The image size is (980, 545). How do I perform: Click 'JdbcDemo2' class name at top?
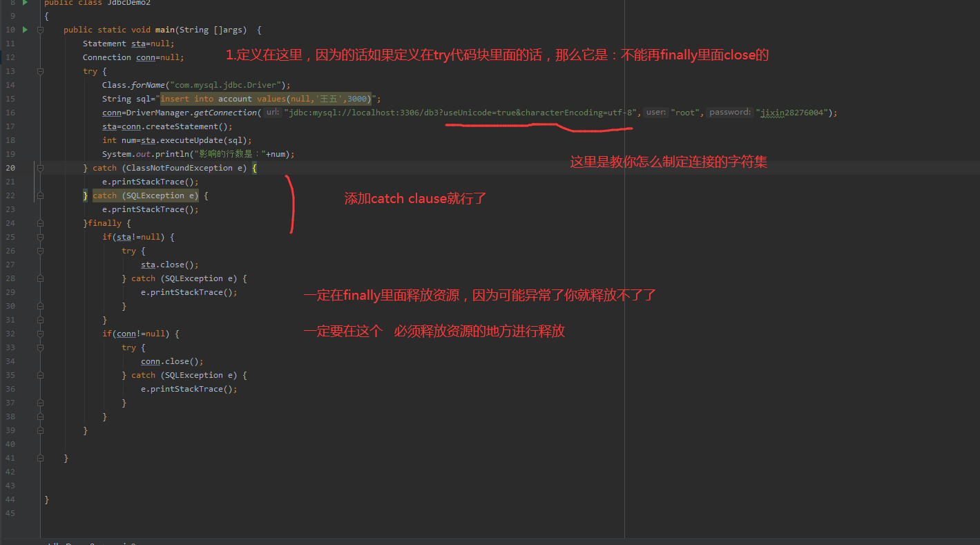tap(128, 3)
